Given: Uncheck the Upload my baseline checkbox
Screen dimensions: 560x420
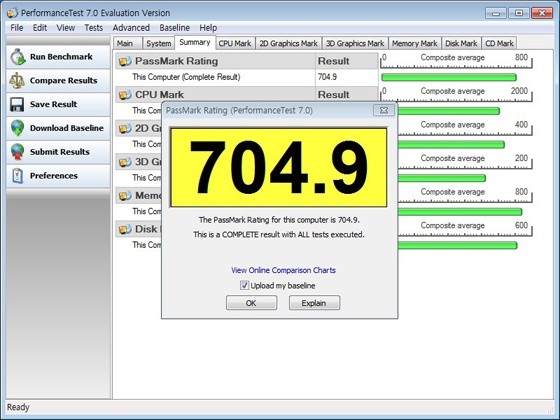Looking at the screenshot, I should tap(244, 285).
